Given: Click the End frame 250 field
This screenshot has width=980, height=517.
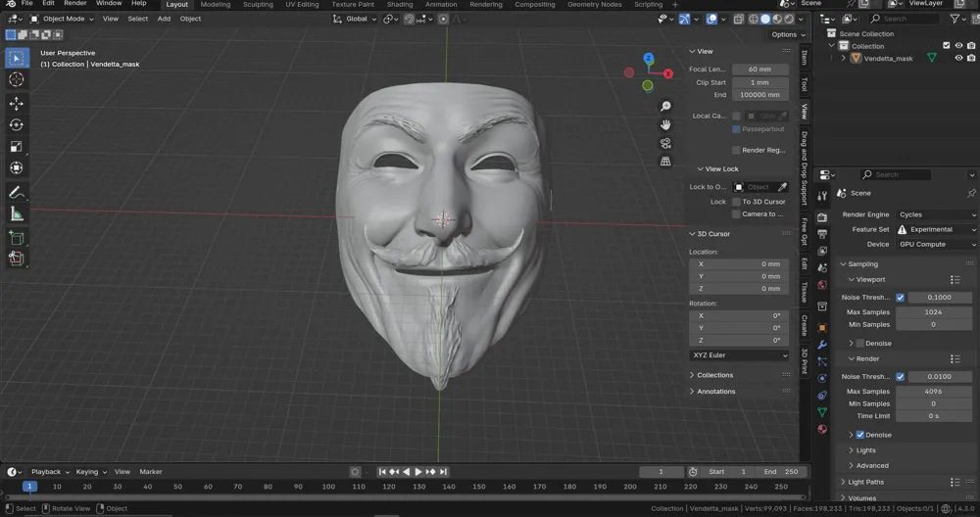Looking at the screenshot, I should pyautogui.click(x=781, y=472).
